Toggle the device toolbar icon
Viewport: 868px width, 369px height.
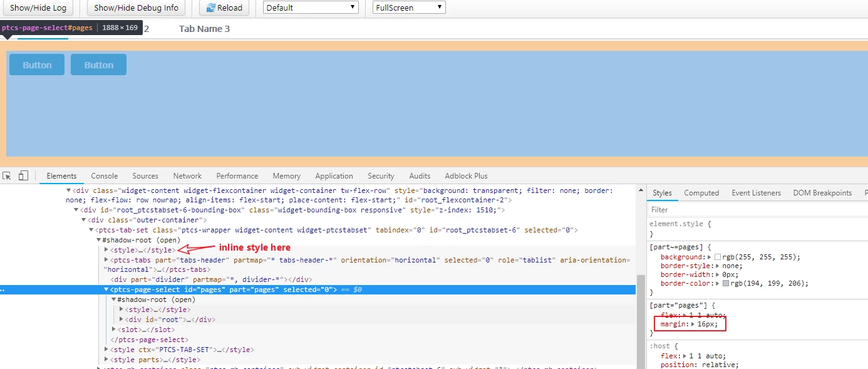point(23,176)
